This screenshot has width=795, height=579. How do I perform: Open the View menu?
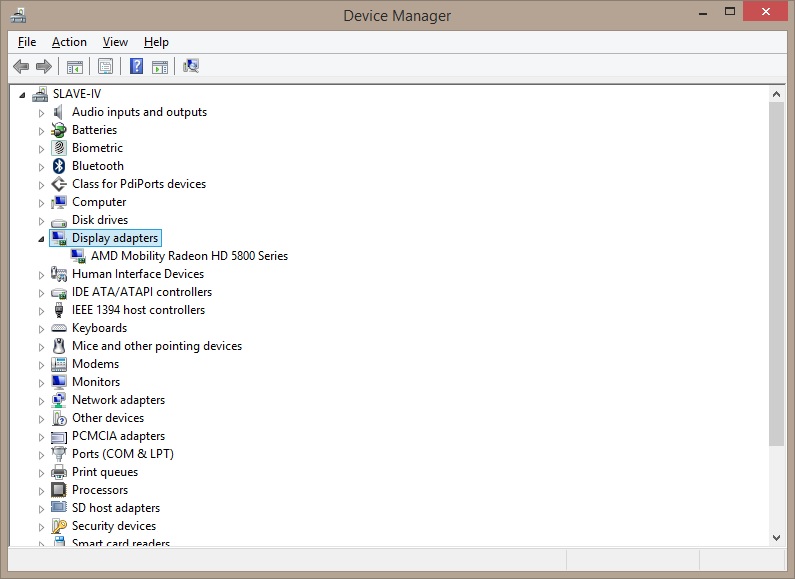[115, 42]
